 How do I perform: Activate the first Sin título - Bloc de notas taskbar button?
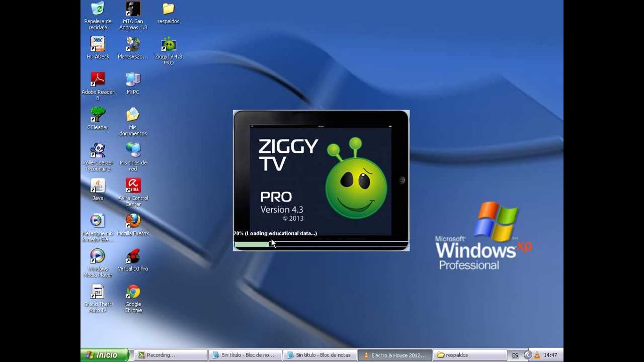coord(245,355)
